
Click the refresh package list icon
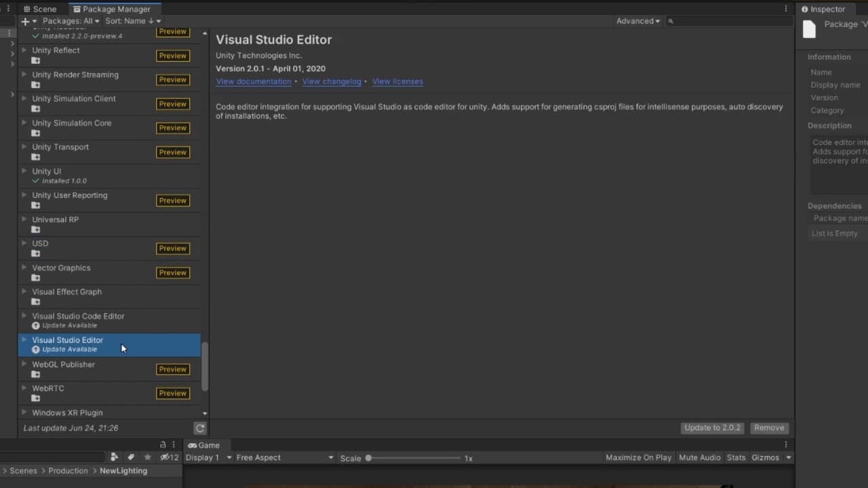tap(199, 428)
